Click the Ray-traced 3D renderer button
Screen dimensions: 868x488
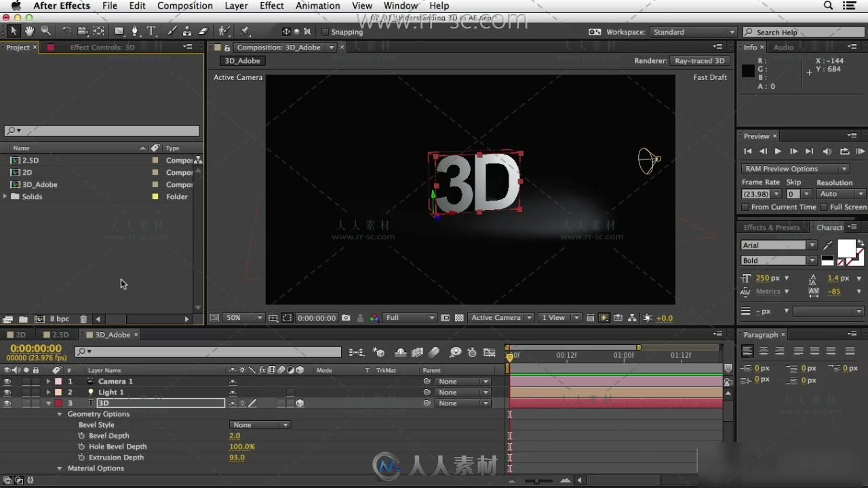(700, 61)
